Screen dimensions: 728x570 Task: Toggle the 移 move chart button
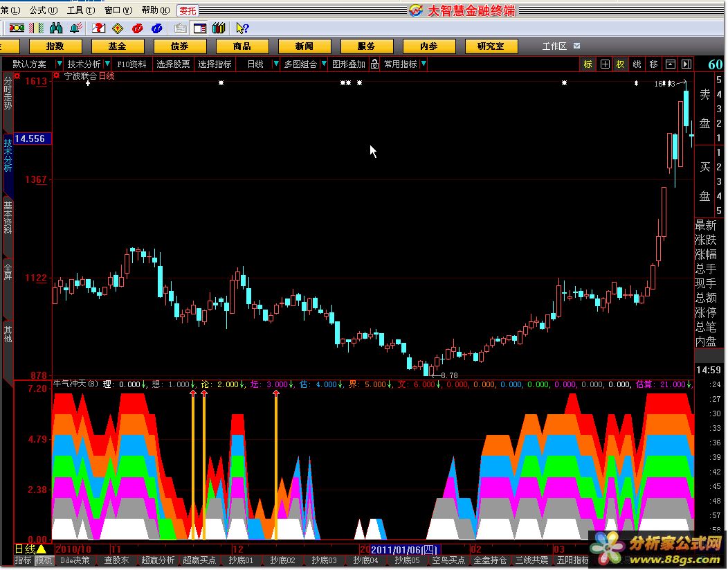pyautogui.click(x=654, y=64)
